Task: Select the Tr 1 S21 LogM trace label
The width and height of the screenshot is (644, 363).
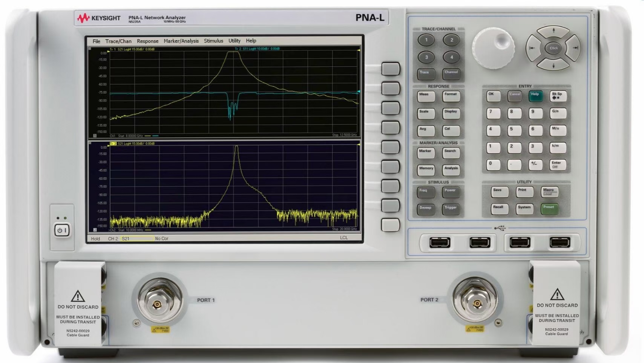Action: click(132, 49)
